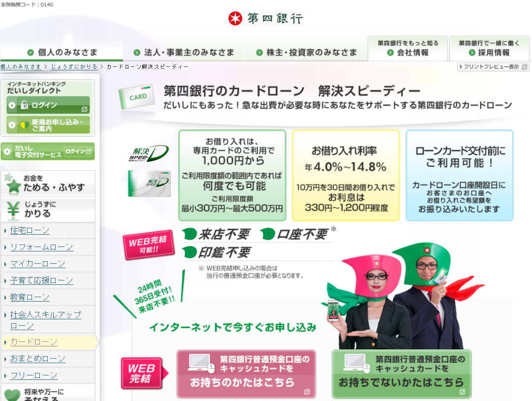Click お持ちのかたはこちら pink button
Image resolution: width=532 pixels, height=401 pixels.
click(247, 374)
